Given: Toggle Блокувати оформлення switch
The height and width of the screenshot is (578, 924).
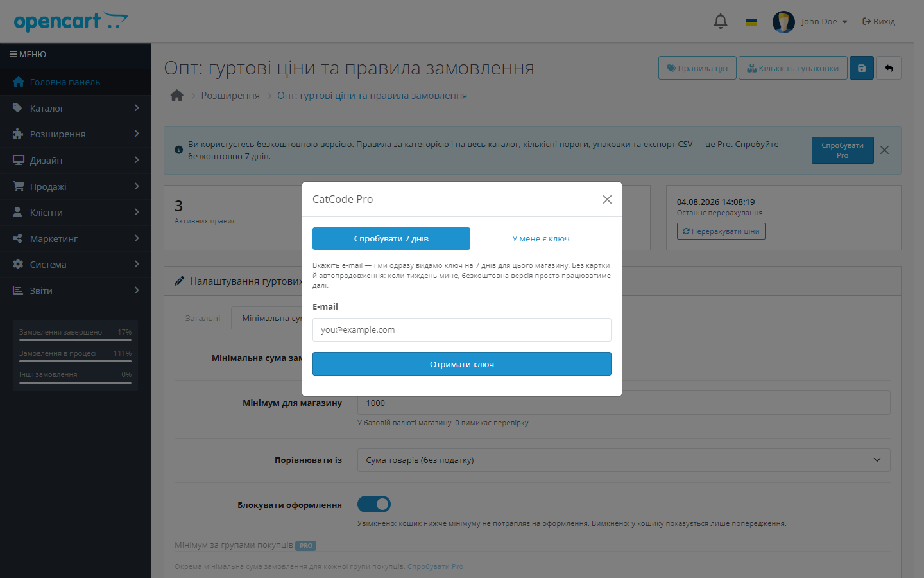Looking at the screenshot, I should click(x=374, y=504).
